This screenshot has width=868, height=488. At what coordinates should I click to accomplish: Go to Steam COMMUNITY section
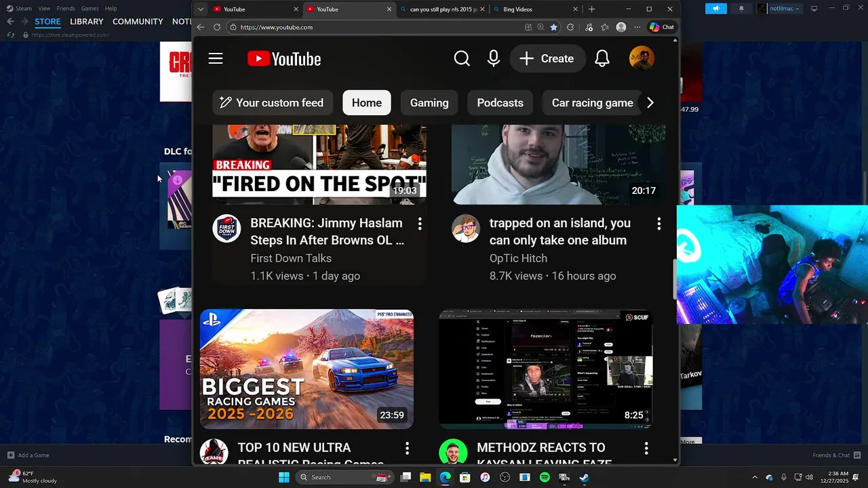[138, 22]
